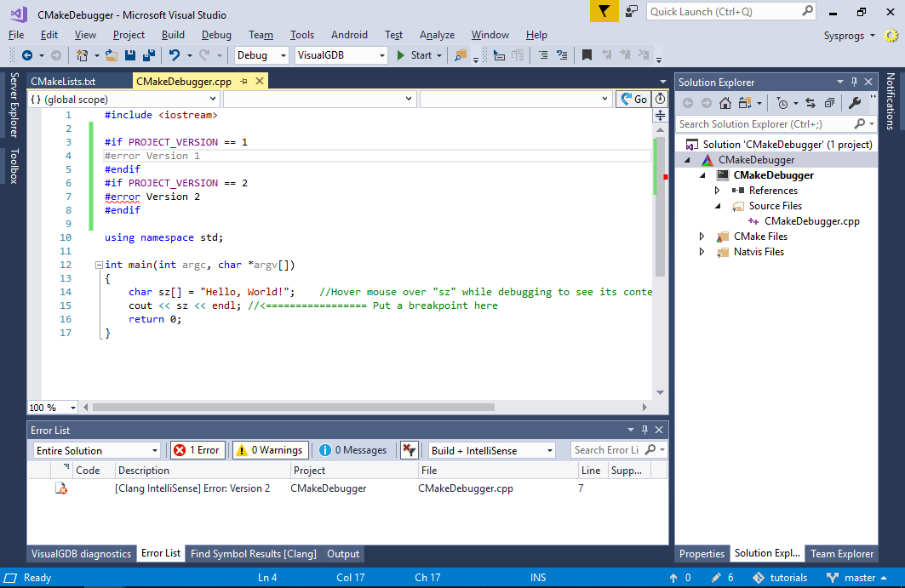Viewport: 905px width, 588px height.
Task: Open the Toolbox side tab
Action: pos(14,166)
